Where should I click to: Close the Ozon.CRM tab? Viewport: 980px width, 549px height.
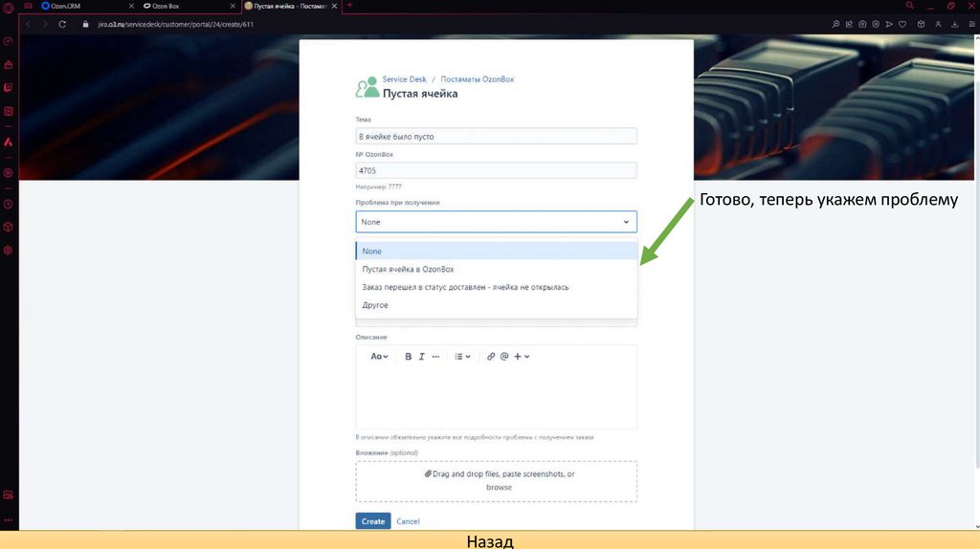tap(131, 6)
